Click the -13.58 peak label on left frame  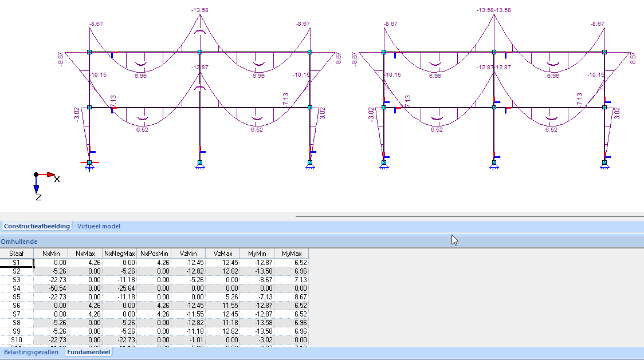(199, 10)
